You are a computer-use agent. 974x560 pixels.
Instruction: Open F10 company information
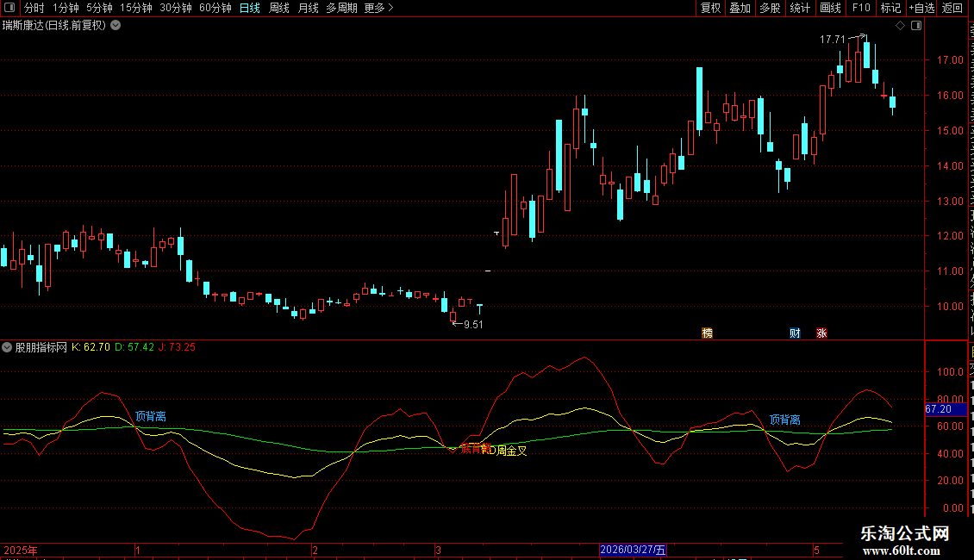pyautogui.click(x=861, y=8)
